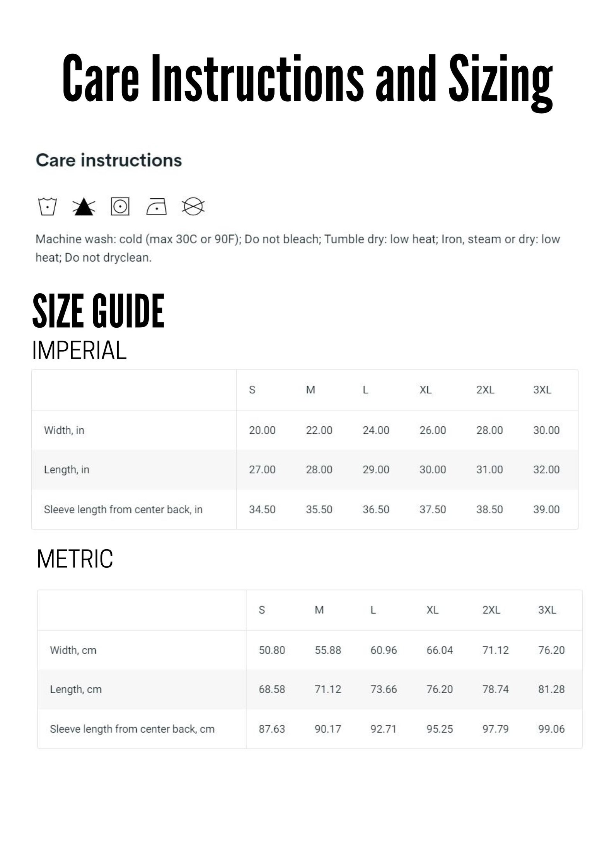Select 'Sleeve length from center back, cm' row
This screenshot has height=868, width=614.
(310, 729)
